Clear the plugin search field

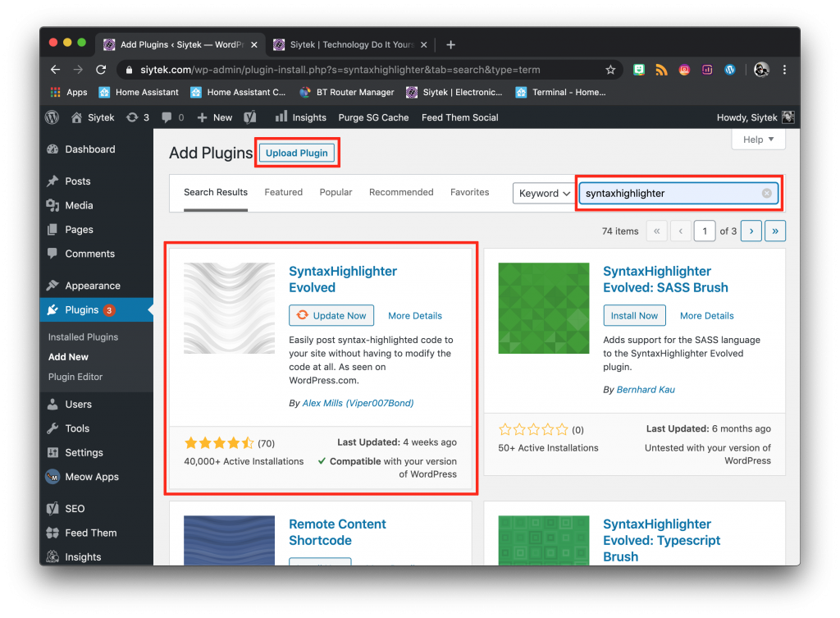[767, 194]
